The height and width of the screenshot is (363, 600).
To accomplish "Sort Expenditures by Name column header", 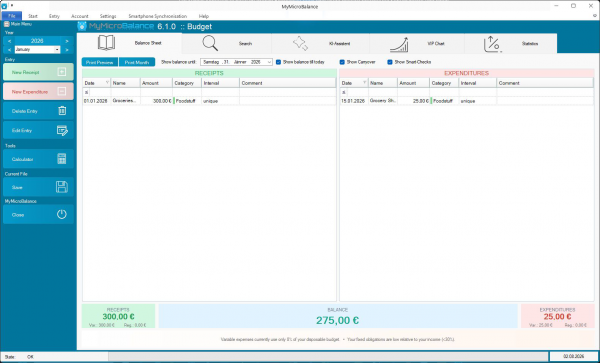I will coord(383,83).
